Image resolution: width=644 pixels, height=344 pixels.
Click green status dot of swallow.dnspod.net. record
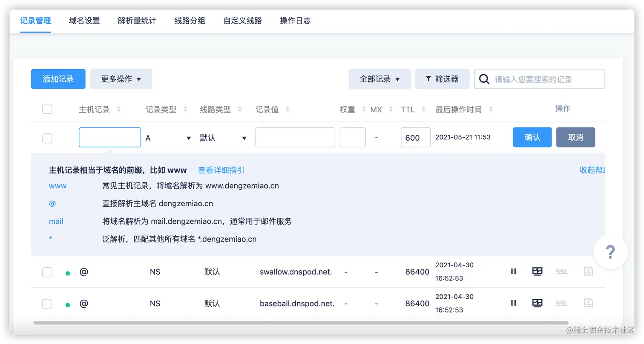(x=67, y=273)
